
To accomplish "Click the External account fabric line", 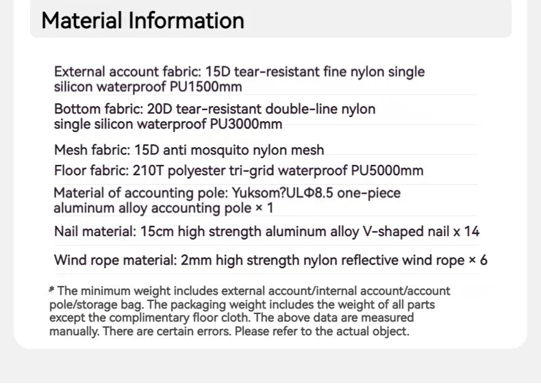I will pyautogui.click(x=239, y=72).
